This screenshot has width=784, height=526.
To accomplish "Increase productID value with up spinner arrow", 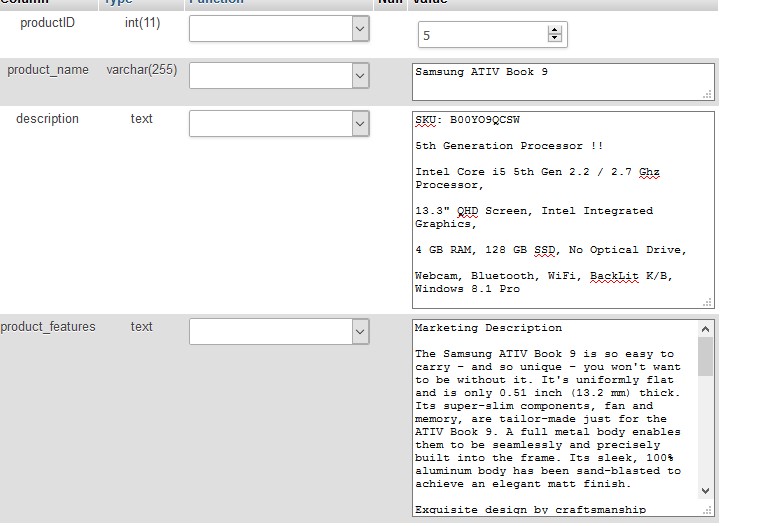I will coord(554,30).
